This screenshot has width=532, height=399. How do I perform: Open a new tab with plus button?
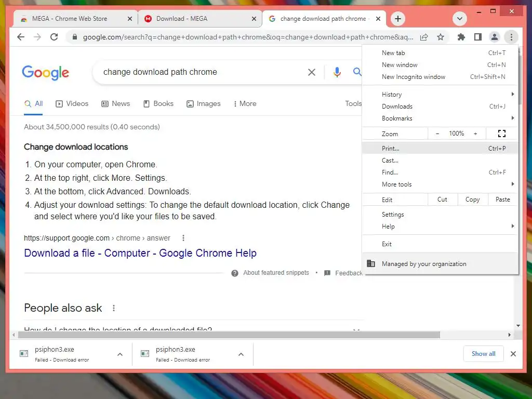pyautogui.click(x=398, y=19)
